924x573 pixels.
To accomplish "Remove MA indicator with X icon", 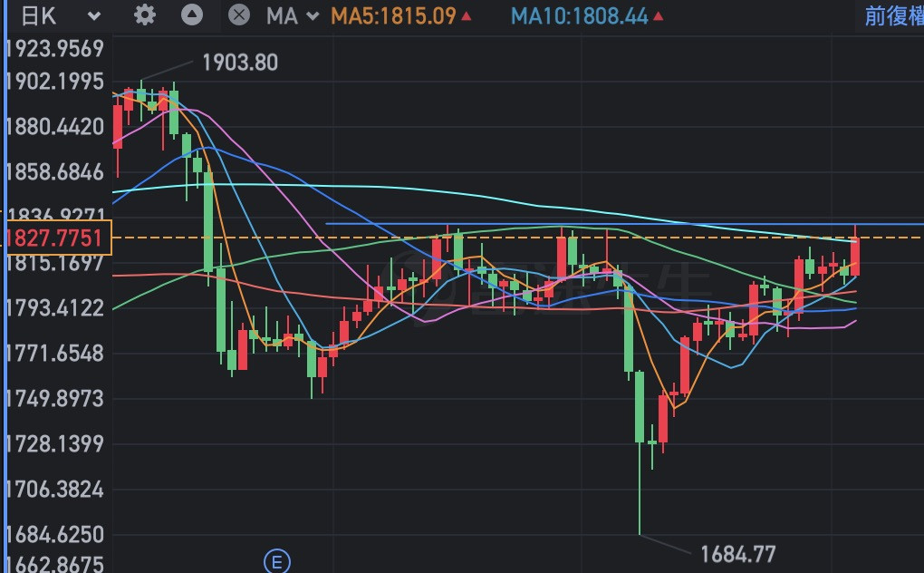I will point(238,15).
